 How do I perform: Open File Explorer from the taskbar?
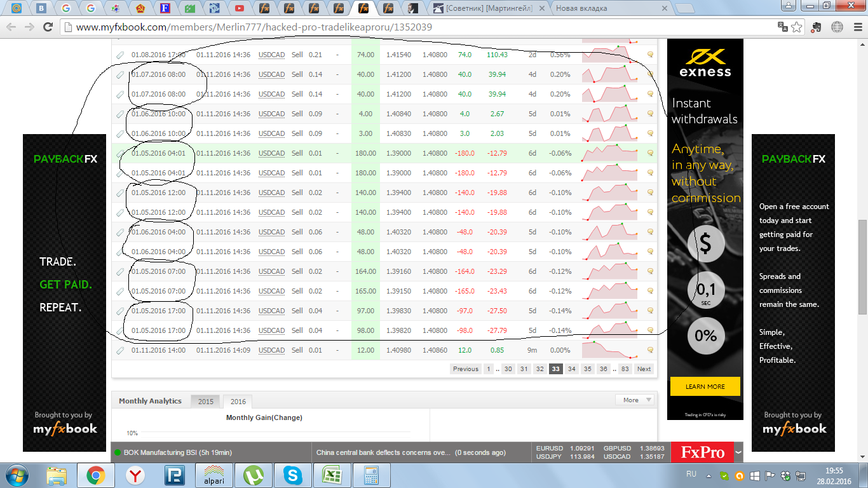(57, 475)
